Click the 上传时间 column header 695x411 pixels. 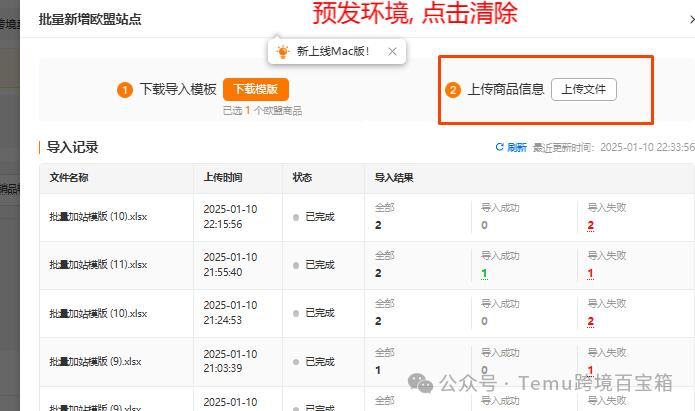223,178
